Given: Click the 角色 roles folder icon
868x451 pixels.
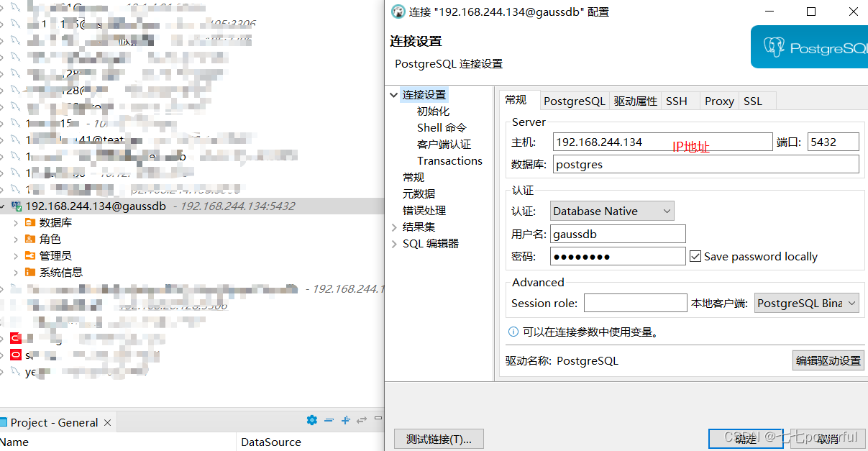Looking at the screenshot, I should [30, 240].
